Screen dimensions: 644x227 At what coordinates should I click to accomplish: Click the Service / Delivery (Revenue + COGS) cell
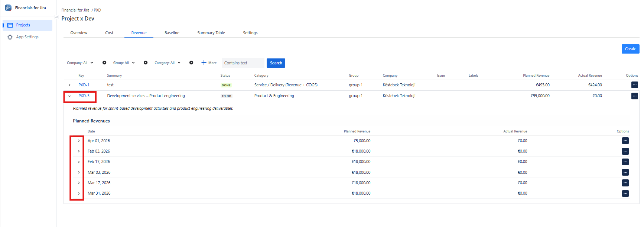pyautogui.click(x=286, y=85)
